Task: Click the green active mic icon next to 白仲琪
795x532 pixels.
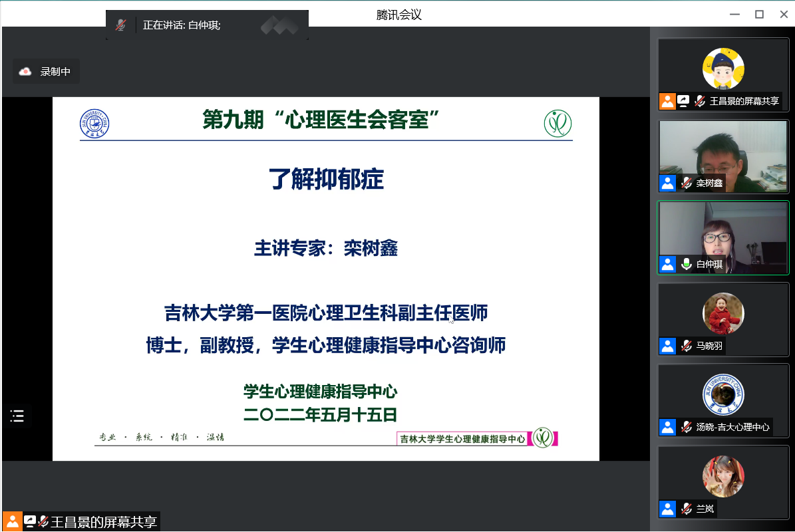Action: (x=686, y=264)
